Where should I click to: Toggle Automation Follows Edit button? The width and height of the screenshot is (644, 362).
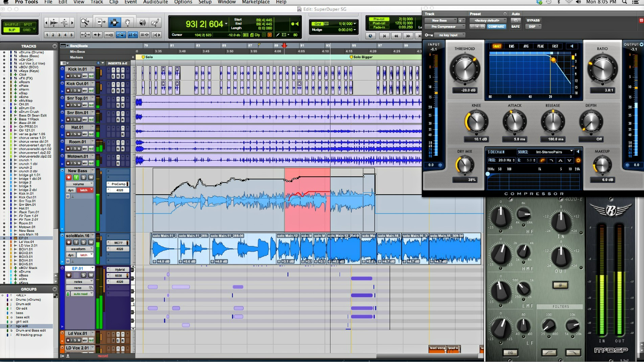click(121, 35)
